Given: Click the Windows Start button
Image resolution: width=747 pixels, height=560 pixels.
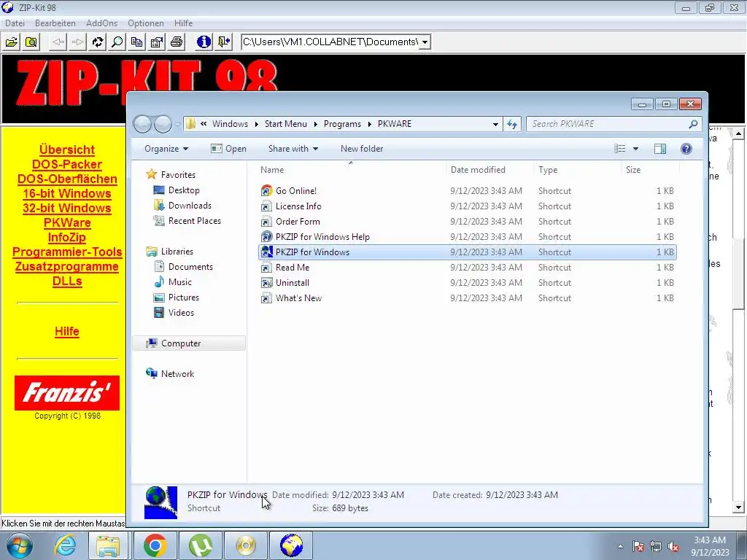Looking at the screenshot, I should point(18,545).
